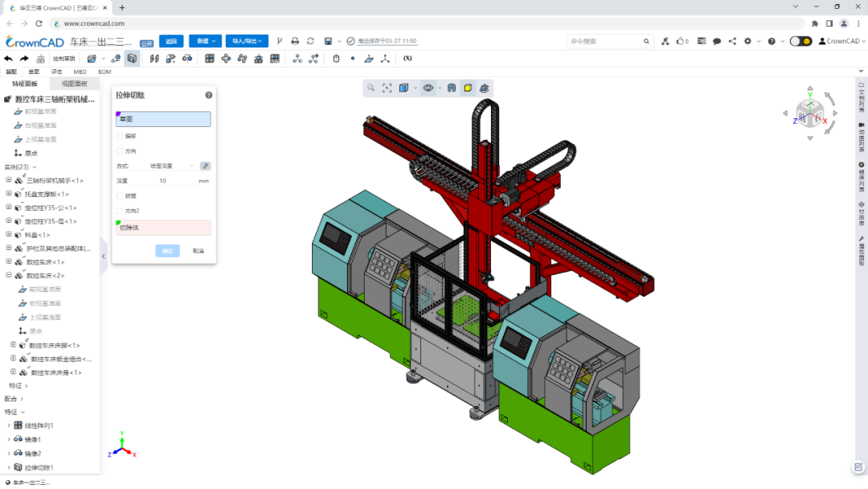Switch to the BOM ribbon tab
This screenshot has height=489, width=868.
(x=104, y=72)
